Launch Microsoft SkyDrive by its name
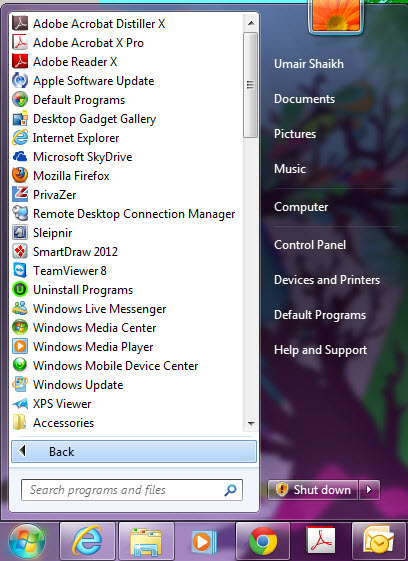Screen dimensions: 408x561 (x=82, y=157)
